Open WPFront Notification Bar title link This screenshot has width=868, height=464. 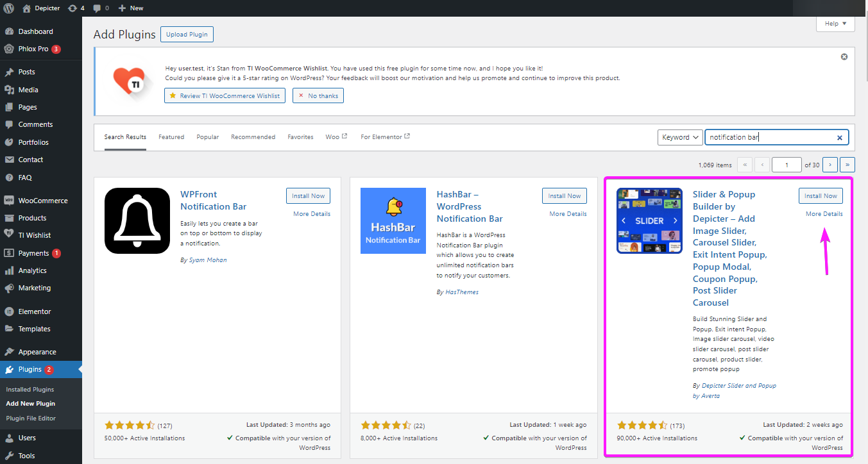pos(214,201)
